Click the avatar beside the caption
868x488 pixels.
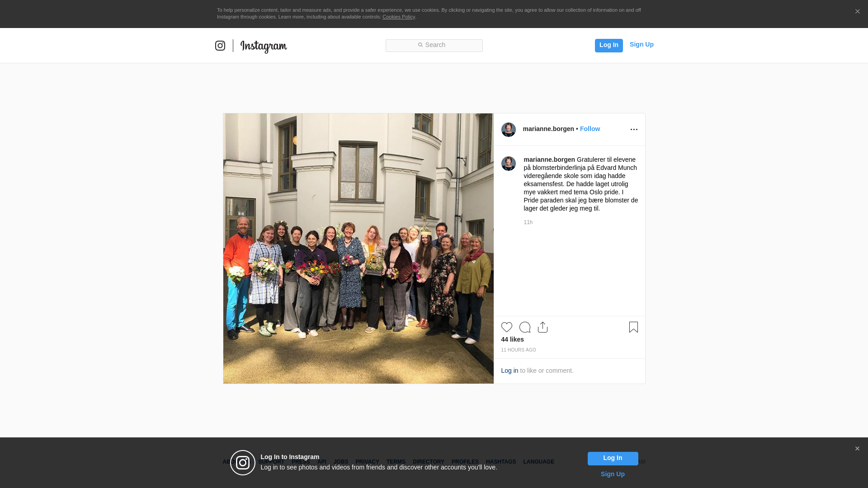point(509,164)
